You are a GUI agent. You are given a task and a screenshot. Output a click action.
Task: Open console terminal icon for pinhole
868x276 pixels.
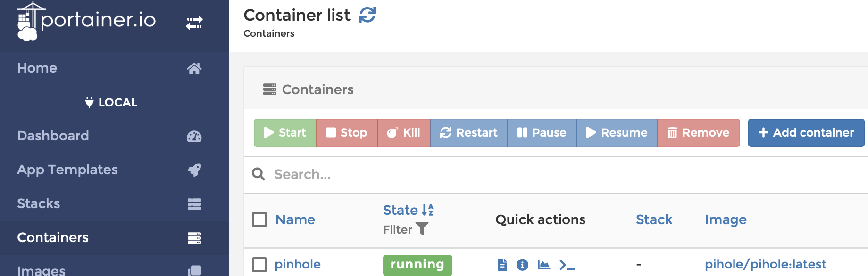tap(567, 265)
